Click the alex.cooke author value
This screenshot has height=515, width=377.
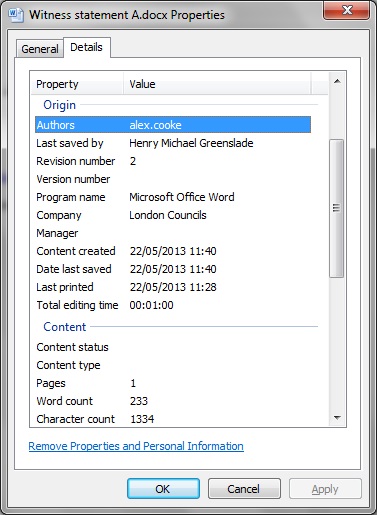(155, 125)
